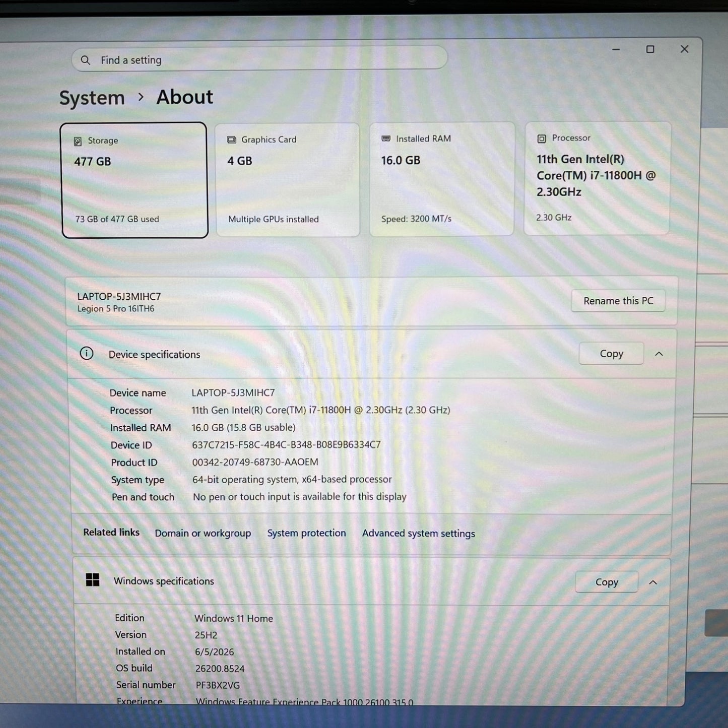Image resolution: width=728 pixels, height=728 pixels.
Task: Open the Processor card
Action: (x=597, y=178)
